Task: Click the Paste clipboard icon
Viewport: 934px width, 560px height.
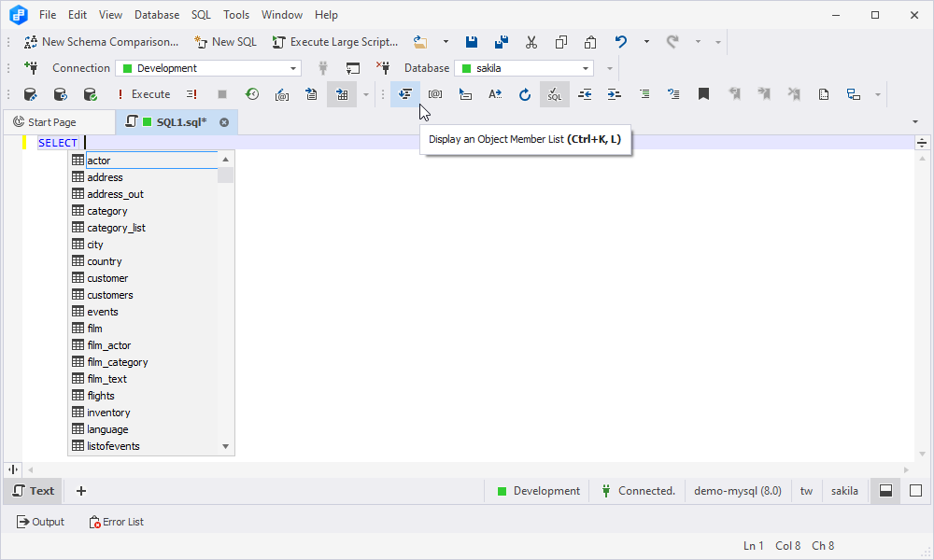Action: click(590, 42)
